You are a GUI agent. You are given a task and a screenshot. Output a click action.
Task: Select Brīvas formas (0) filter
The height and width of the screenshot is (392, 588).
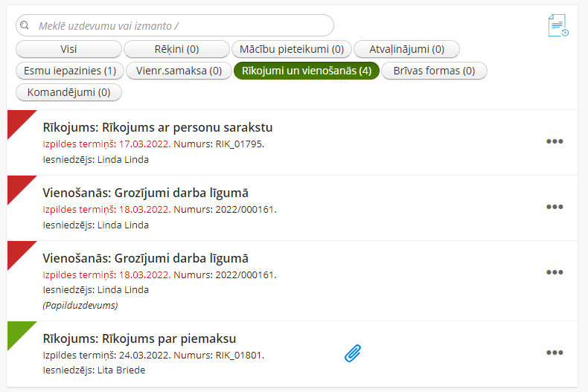(x=434, y=71)
